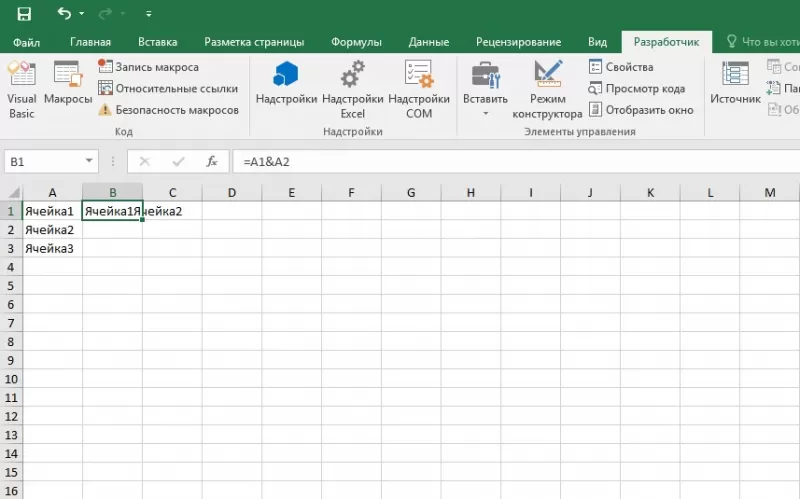Image resolution: width=800 pixels, height=499 pixels.
Task: Select cell A1 containing Ячейка1
Action: tap(52, 211)
